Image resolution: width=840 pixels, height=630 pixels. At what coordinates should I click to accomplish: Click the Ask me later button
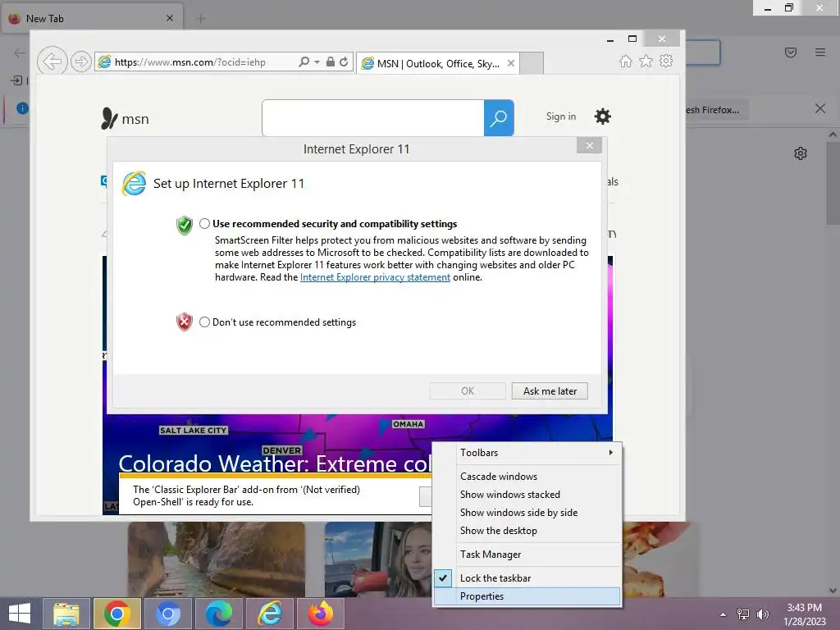pyautogui.click(x=550, y=391)
